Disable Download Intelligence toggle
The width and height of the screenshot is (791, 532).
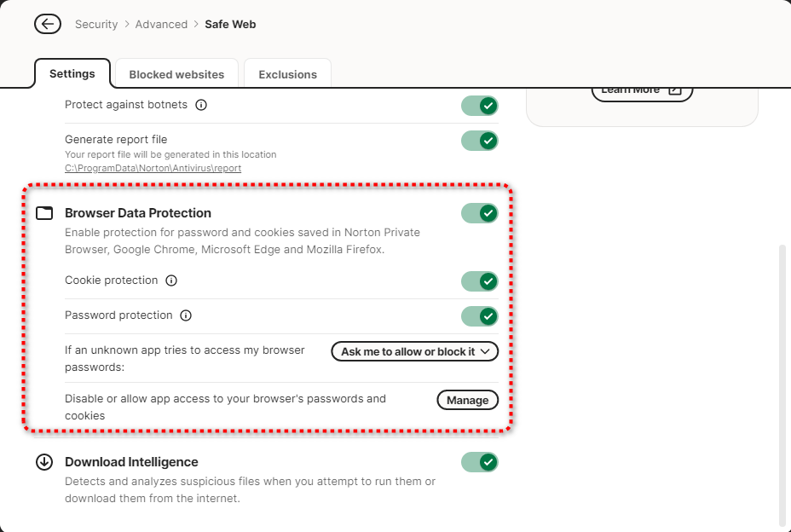click(480, 462)
